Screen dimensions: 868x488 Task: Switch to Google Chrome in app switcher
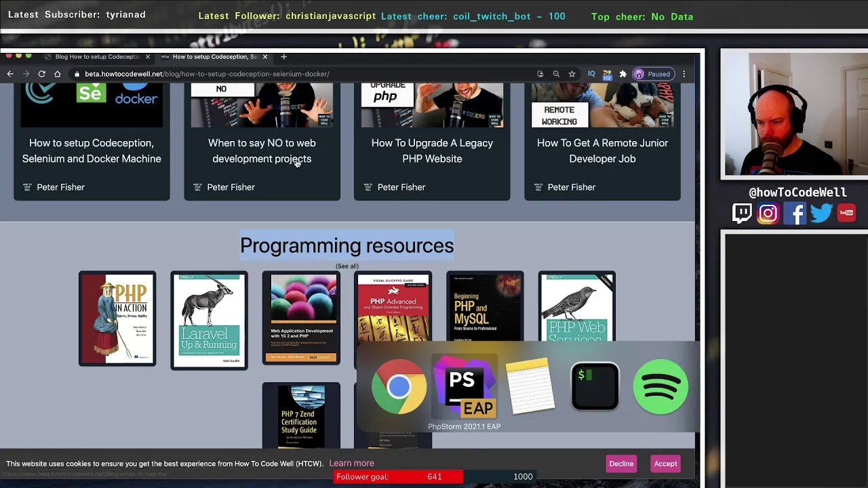[x=399, y=387]
